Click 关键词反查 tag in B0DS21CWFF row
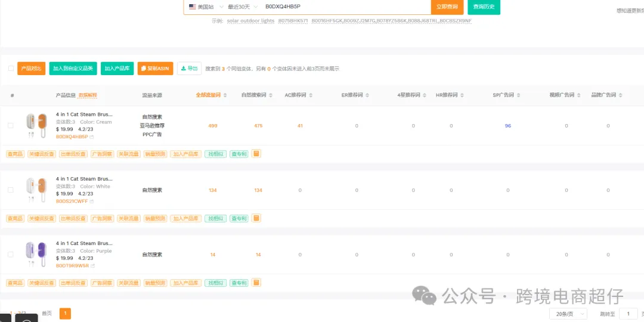Screen dimensions: 644x322 click(42, 218)
